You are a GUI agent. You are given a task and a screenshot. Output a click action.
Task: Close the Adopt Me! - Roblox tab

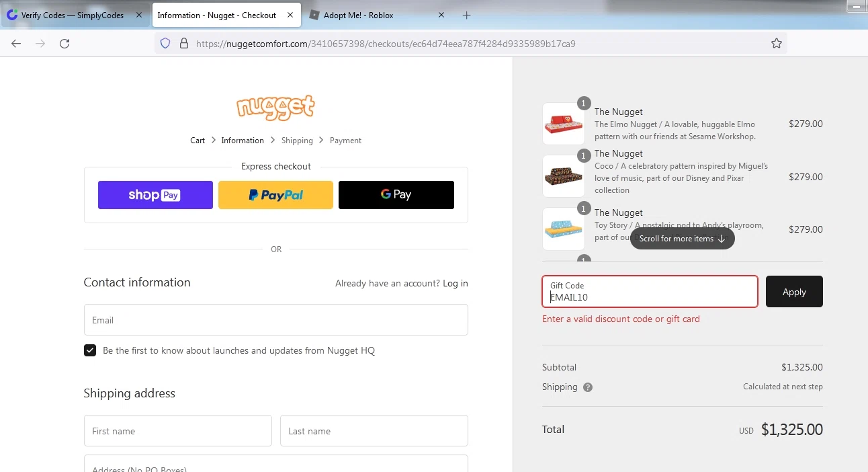click(x=441, y=15)
